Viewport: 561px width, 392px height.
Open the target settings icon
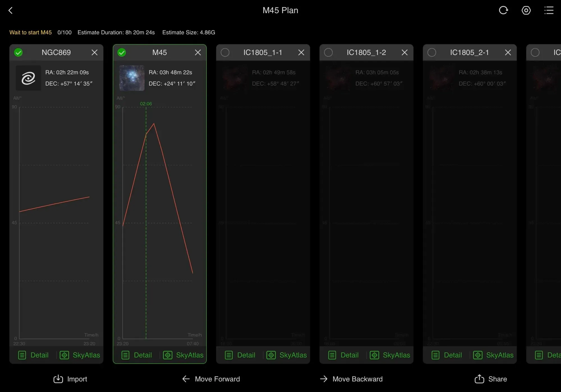(526, 10)
